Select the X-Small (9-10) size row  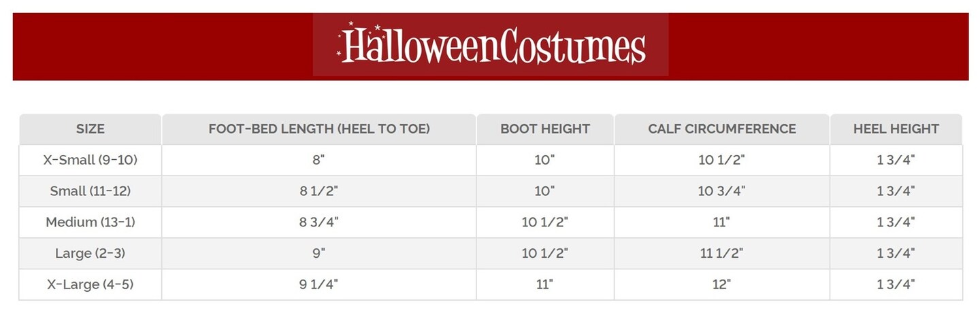click(91, 161)
